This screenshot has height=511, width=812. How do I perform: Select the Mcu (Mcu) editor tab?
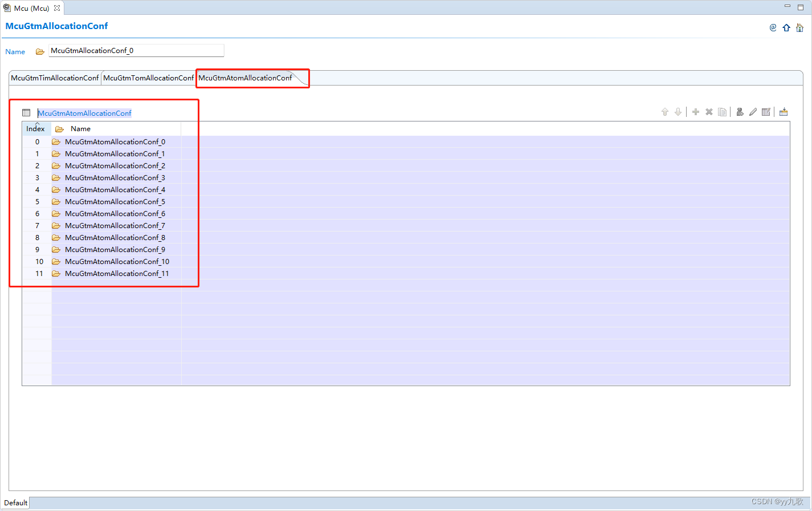tap(31, 8)
